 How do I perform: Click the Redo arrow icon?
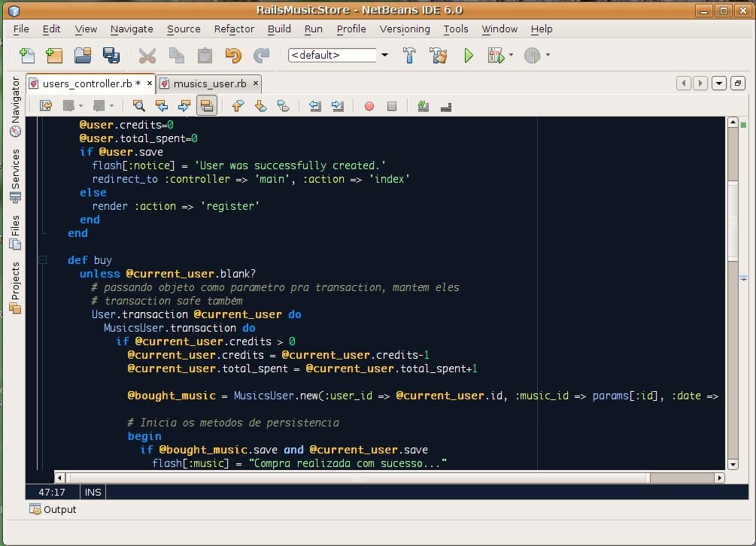(x=261, y=56)
